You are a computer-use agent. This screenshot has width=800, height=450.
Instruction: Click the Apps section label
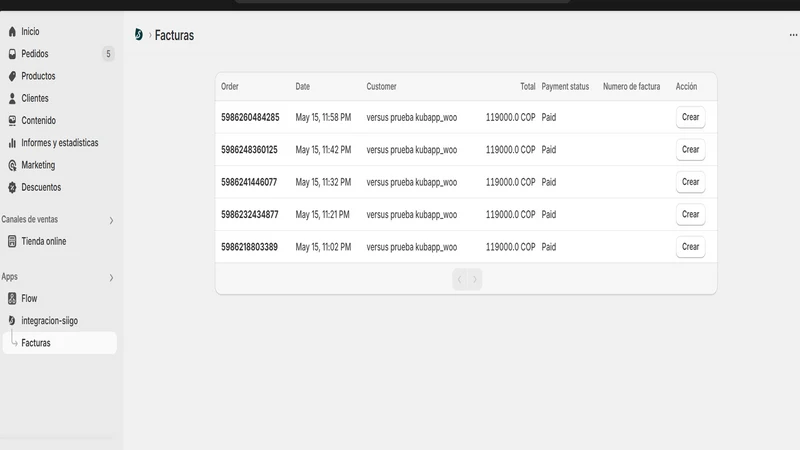(x=9, y=277)
